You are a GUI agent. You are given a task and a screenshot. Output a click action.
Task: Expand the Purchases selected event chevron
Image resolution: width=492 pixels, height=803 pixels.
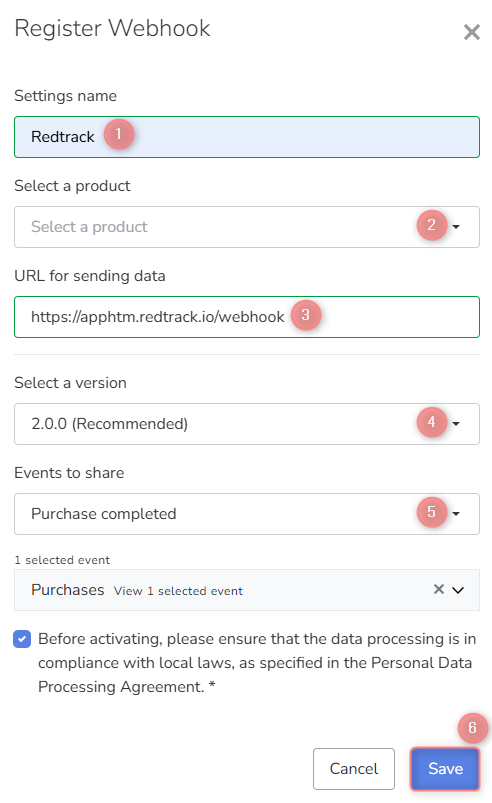pyautogui.click(x=458, y=590)
